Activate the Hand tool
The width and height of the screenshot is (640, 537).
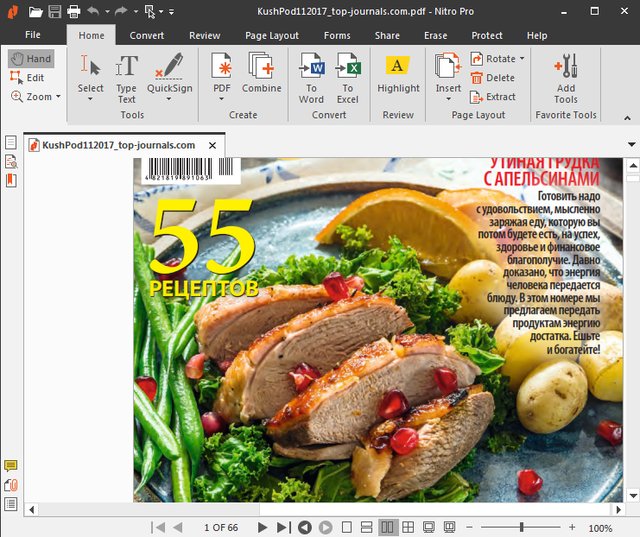coord(31,59)
